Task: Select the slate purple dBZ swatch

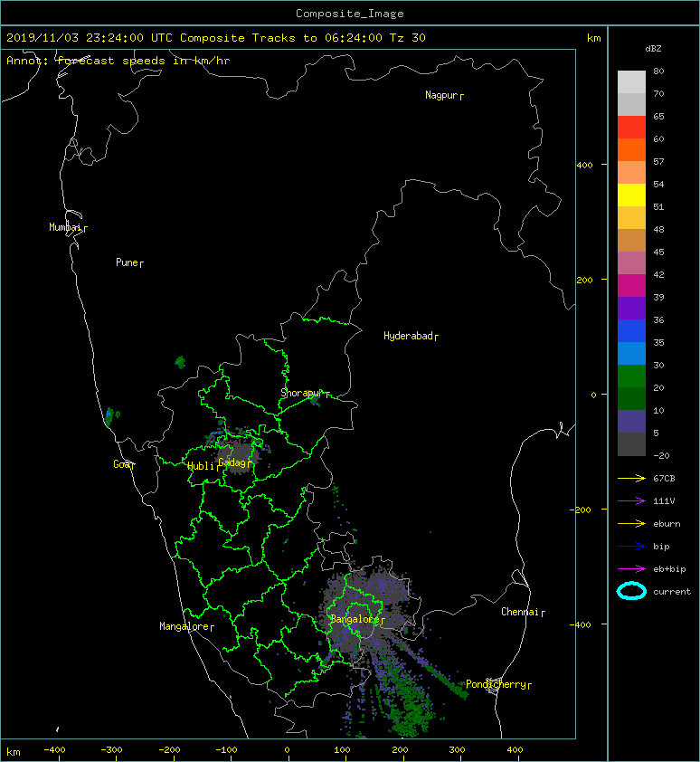Action: [631, 421]
